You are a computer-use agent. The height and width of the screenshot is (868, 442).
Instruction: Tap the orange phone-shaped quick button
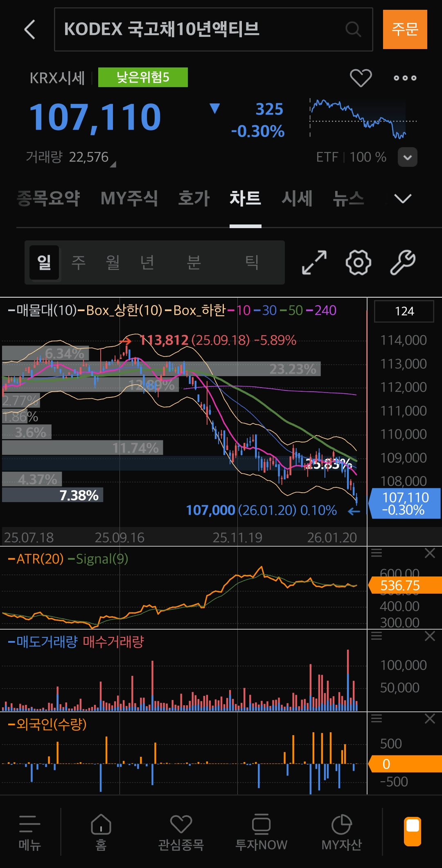[x=413, y=831]
